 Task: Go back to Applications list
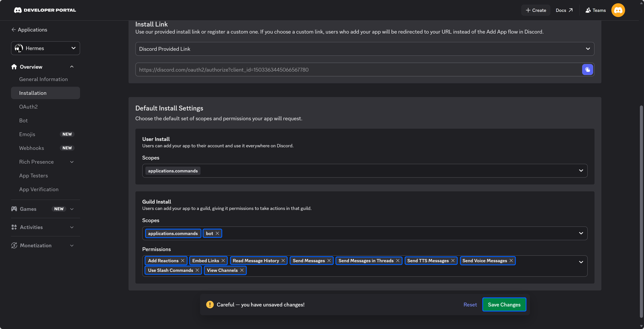click(29, 30)
